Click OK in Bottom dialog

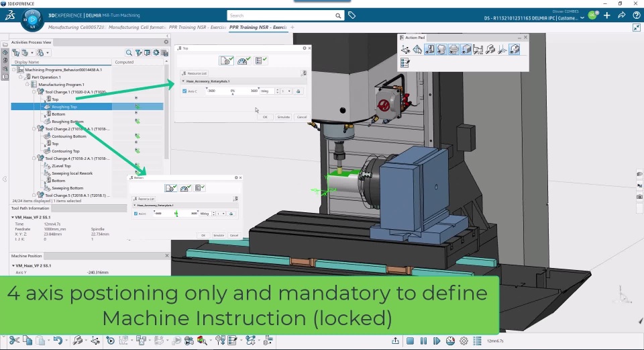coord(203,235)
